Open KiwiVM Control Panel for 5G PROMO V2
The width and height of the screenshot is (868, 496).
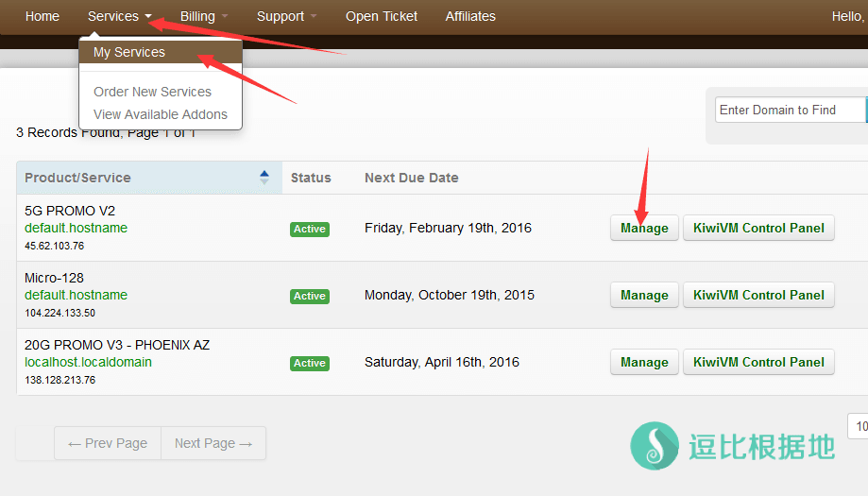tap(758, 228)
